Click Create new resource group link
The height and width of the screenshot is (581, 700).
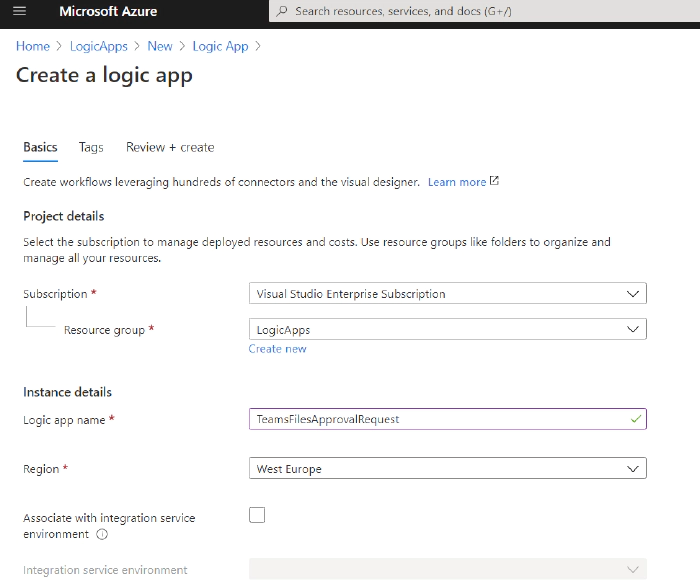pos(277,349)
